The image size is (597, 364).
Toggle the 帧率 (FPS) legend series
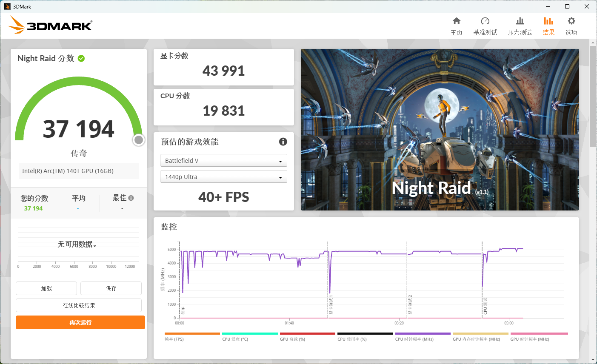pyautogui.click(x=174, y=339)
